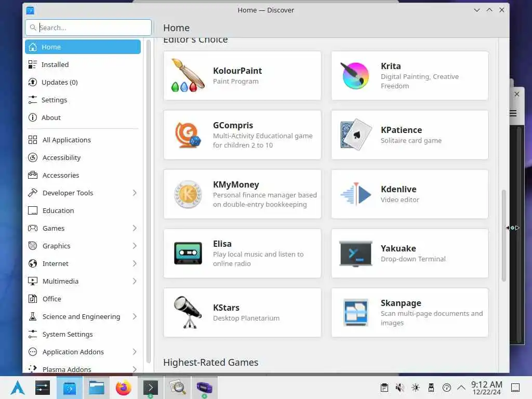The width and height of the screenshot is (532, 399).
Task: Open the Krita app title
Action: [x=391, y=66]
